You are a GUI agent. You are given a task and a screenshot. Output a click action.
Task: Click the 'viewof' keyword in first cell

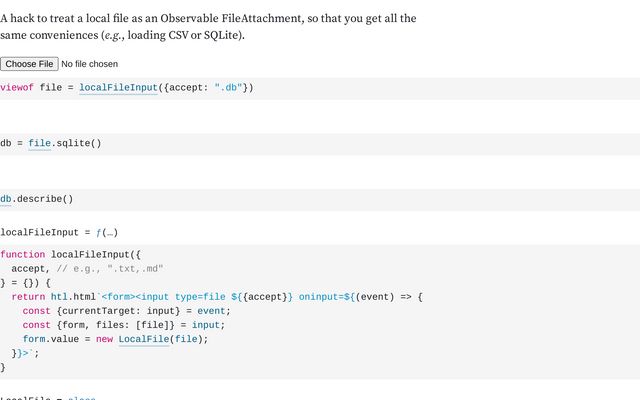(17, 88)
